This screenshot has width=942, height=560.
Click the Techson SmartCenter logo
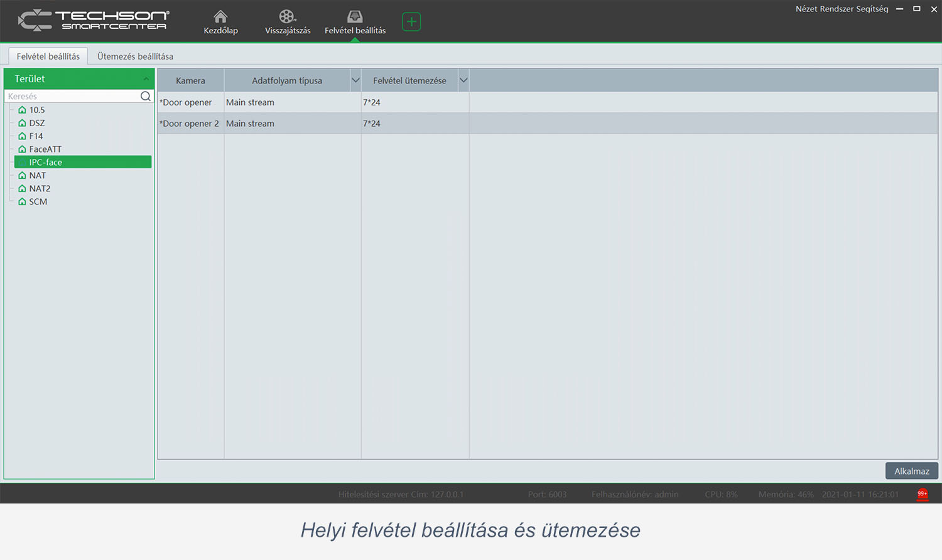point(93,21)
